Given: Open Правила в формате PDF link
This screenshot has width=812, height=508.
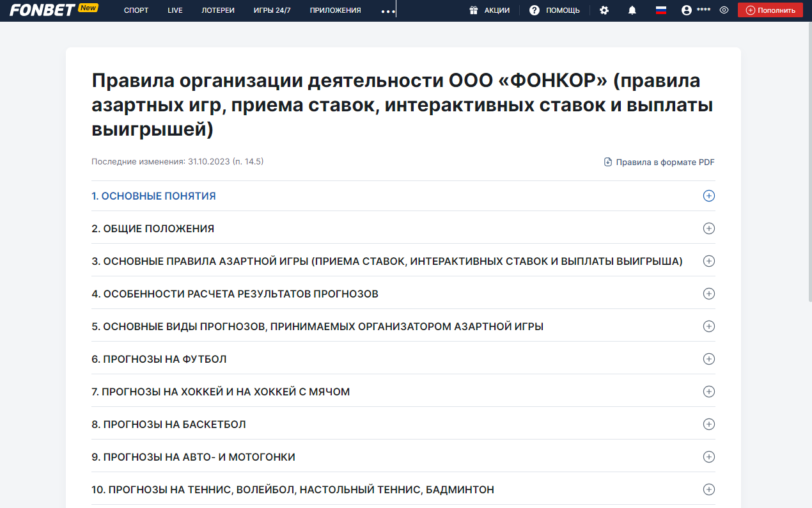Looking at the screenshot, I should click(665, 162).
